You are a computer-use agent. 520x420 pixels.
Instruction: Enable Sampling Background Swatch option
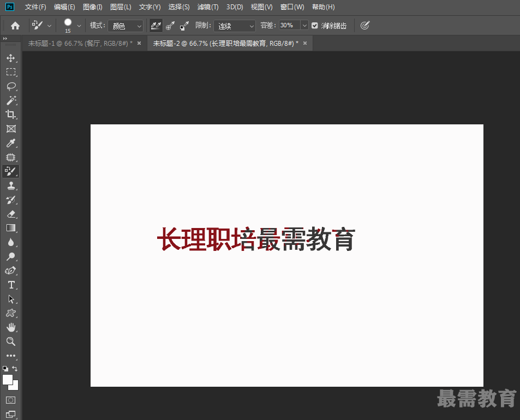pos(184,26)
